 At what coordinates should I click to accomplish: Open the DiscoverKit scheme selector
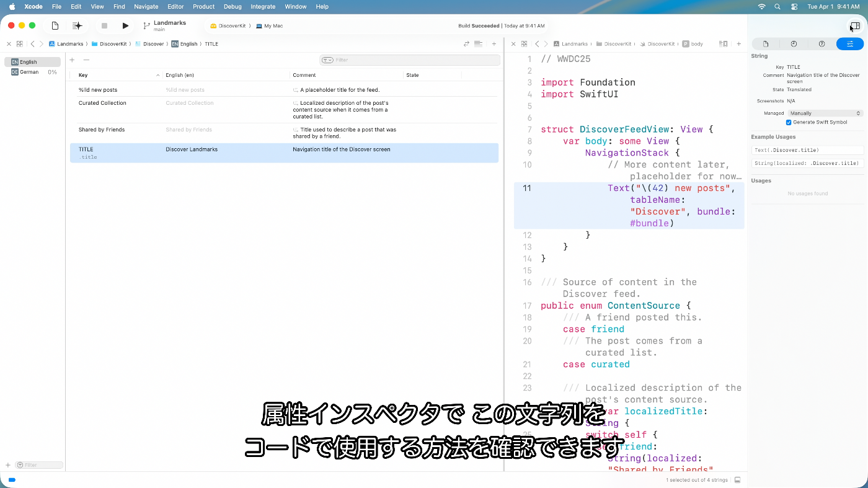pyautogui.click(x=229, y=26)
